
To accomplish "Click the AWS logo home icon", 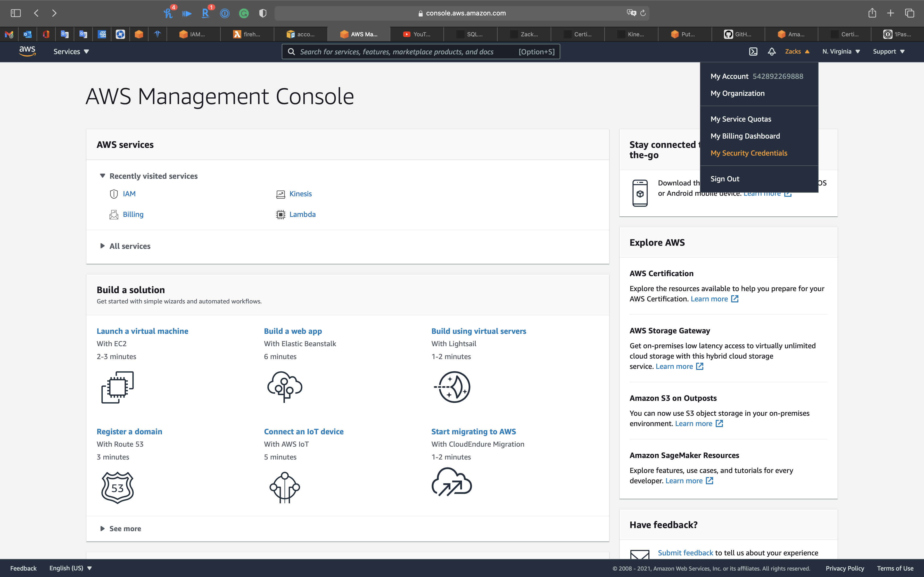I will click(27, 51).
